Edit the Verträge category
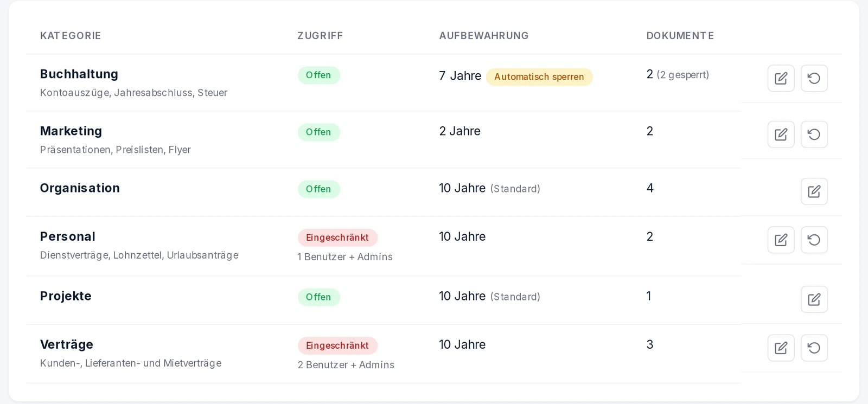 click(x=781, y=348)
